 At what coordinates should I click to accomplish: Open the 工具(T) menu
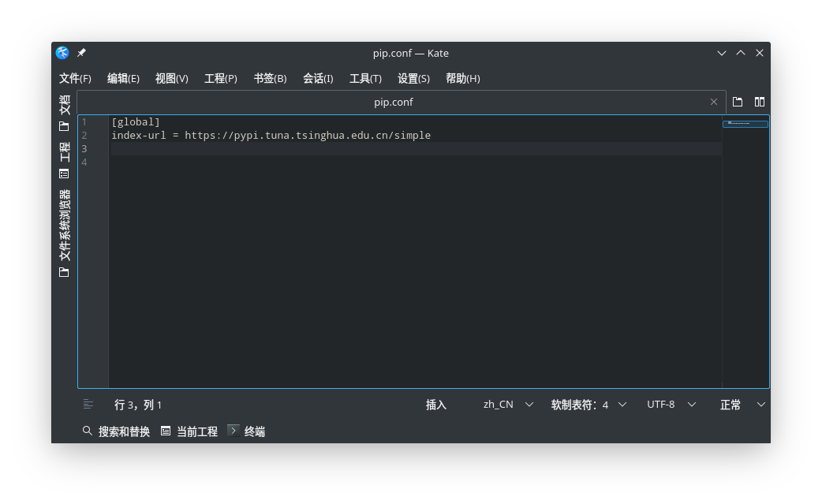[x=365, y=78]
